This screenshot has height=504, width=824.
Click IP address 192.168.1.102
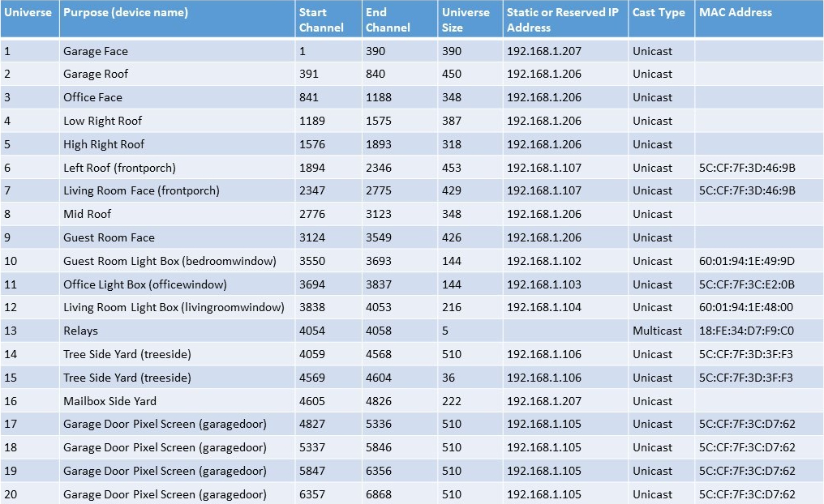tap(544, 261)
